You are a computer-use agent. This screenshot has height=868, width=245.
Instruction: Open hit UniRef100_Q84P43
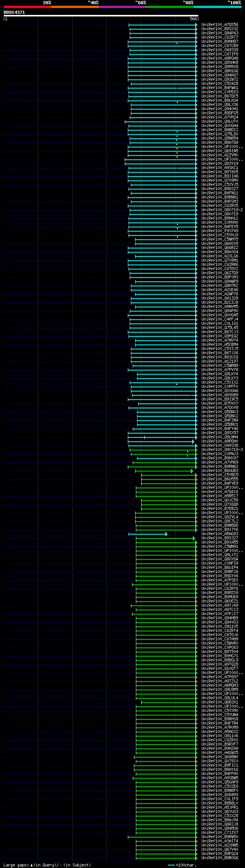pos(220,33)
